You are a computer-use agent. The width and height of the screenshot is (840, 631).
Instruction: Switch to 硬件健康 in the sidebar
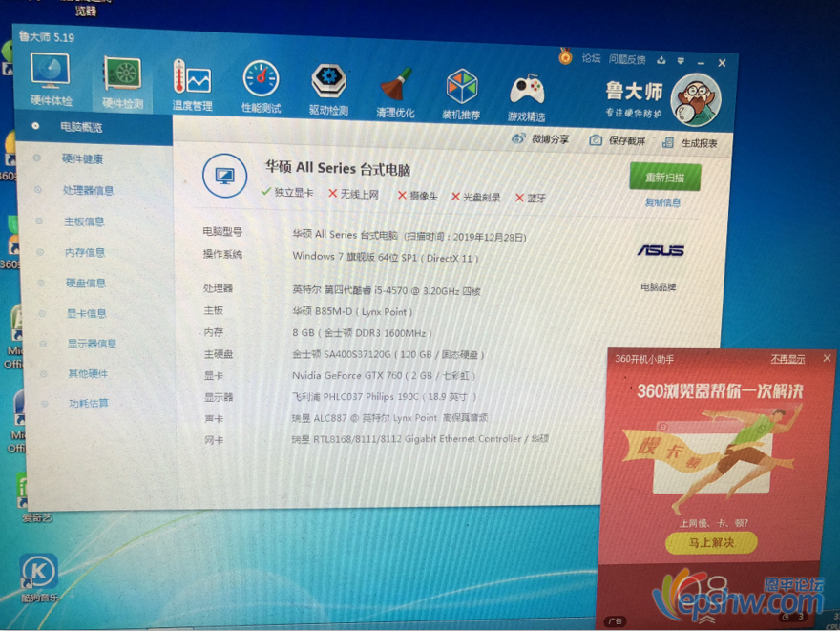point(82,158)
